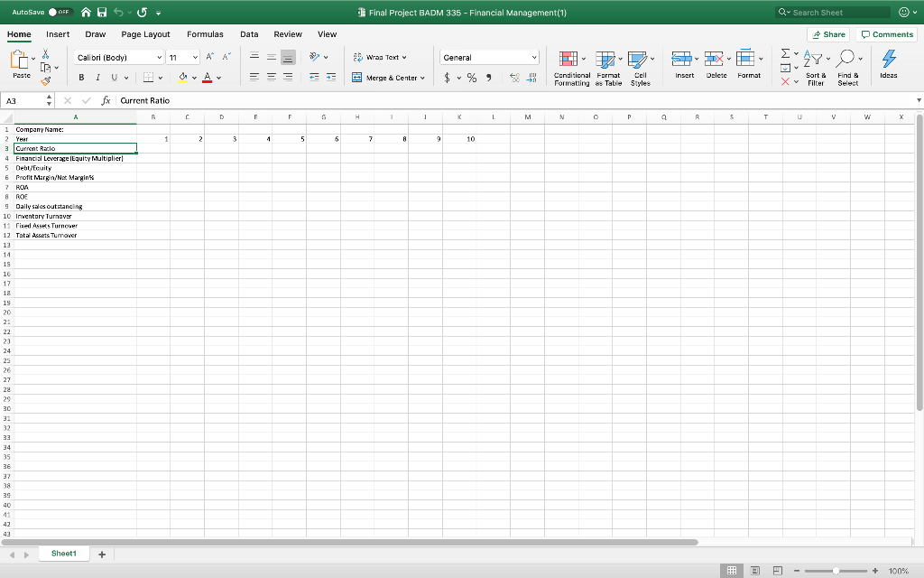This screenshot has height=578, width=924.
Task: Click the Paste clipboard icon
Action: [x=20, y=60]
